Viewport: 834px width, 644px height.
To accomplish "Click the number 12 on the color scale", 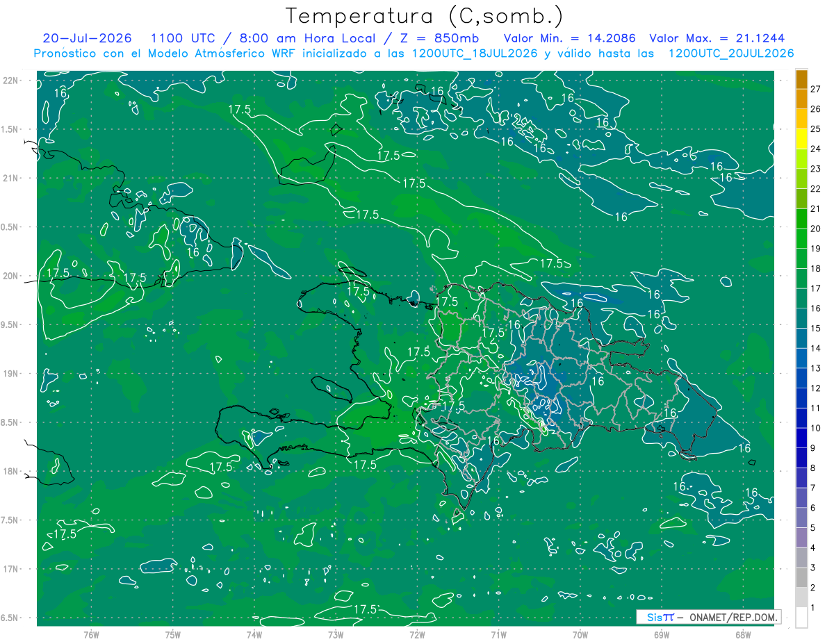I will pos(816,388).
